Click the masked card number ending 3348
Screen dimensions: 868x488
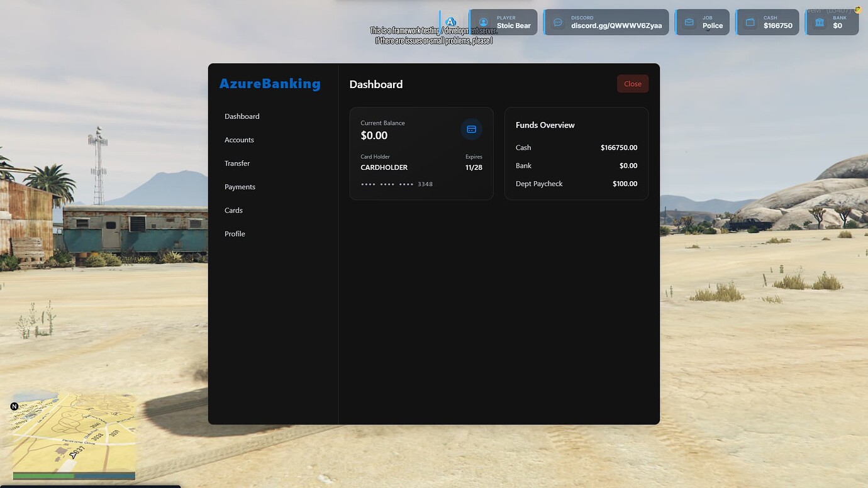pos(396,184)
